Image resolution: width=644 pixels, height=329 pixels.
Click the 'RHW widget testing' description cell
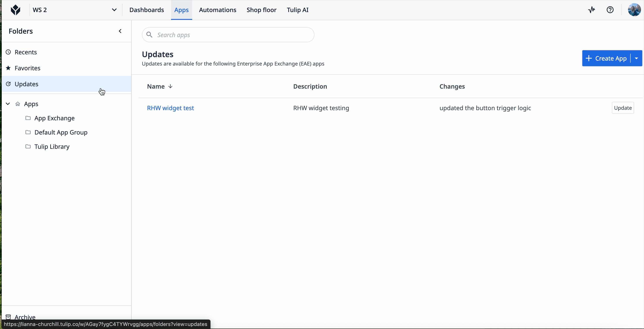click(321, 108)
